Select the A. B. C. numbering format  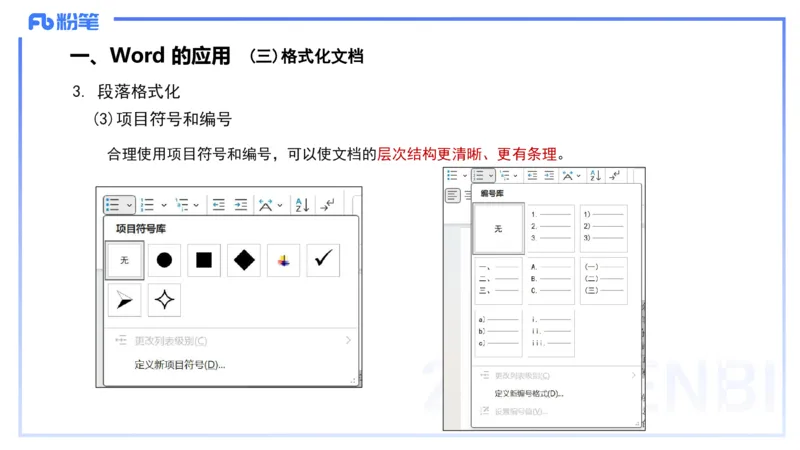[551, 281]
